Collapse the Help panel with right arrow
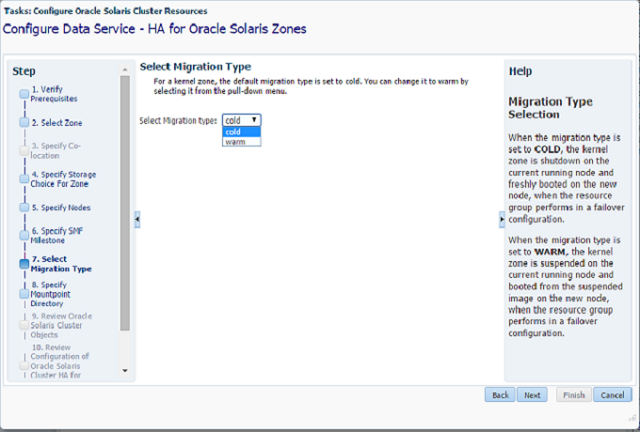The width and height of the screenshot is (640, 432). 502,219
